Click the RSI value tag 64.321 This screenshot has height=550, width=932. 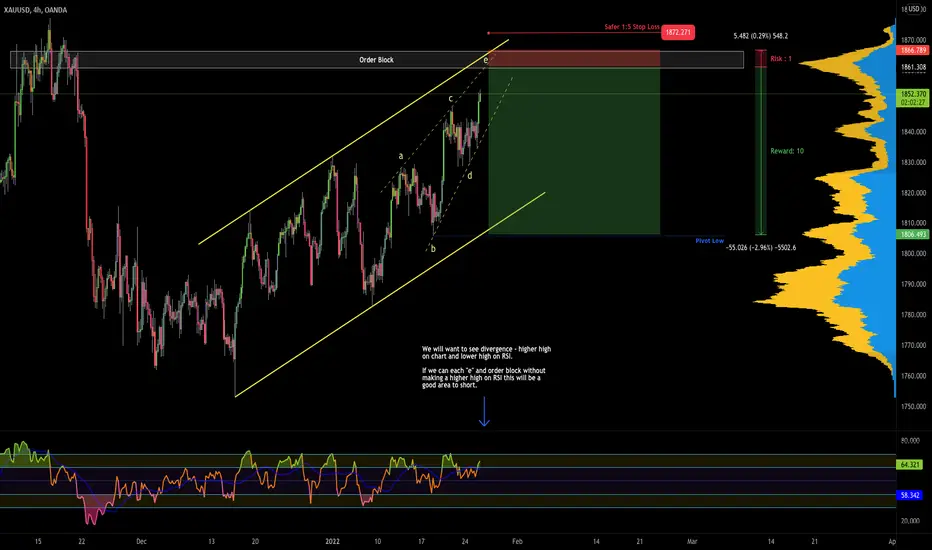910,464
